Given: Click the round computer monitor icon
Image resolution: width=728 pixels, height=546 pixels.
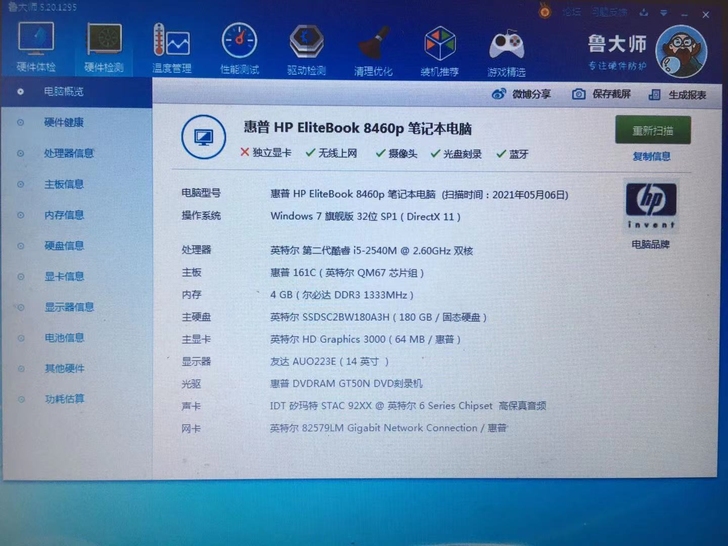Looking at the screenshot, I should [204, 137].
